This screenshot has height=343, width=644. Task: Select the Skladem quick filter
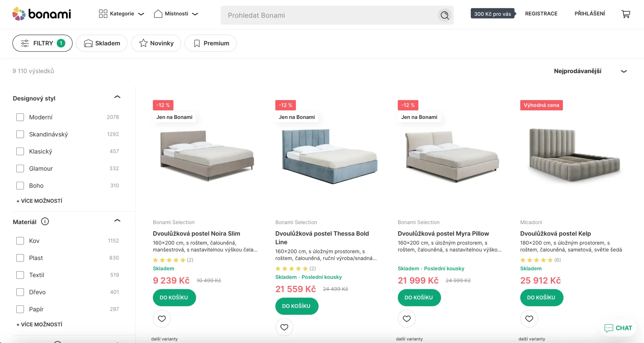102,43
